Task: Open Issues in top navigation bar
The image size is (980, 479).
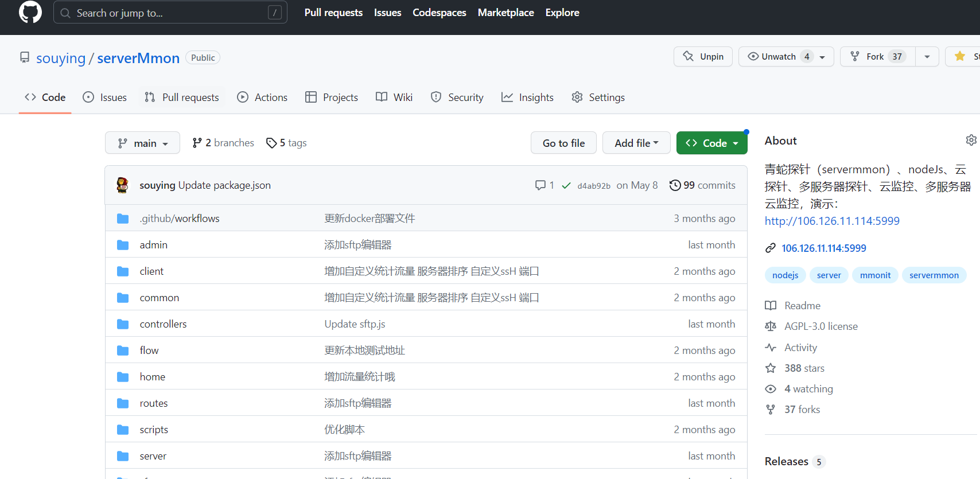Action: (x=387, y=13)
